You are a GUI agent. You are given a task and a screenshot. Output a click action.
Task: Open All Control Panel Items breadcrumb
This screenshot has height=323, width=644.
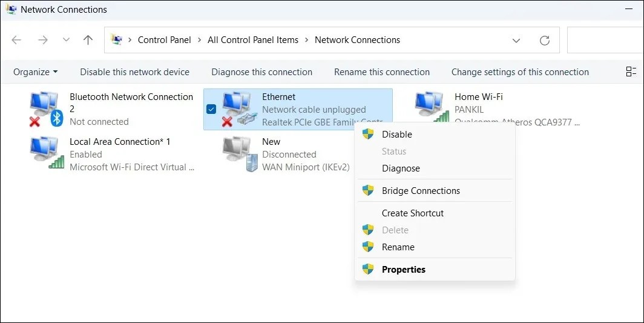[x=253, y=40]
